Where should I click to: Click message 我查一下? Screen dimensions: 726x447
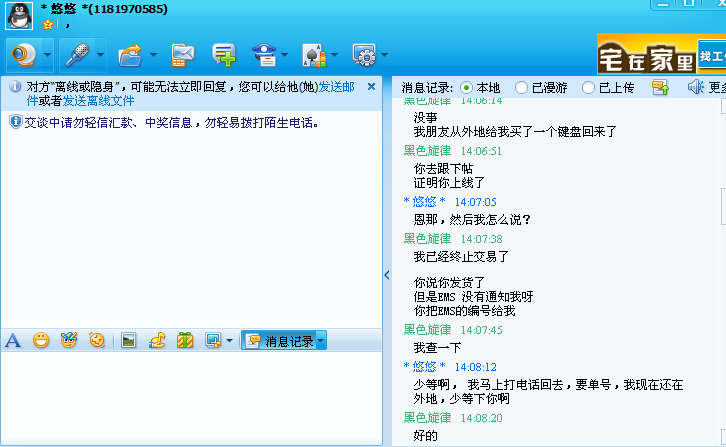pos(438,347)
